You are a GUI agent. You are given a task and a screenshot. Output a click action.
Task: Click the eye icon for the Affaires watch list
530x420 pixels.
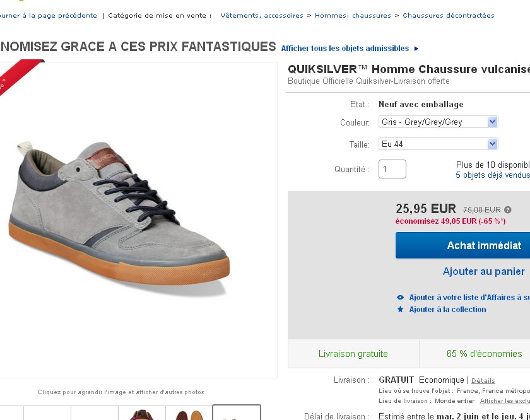click(400, 298)
